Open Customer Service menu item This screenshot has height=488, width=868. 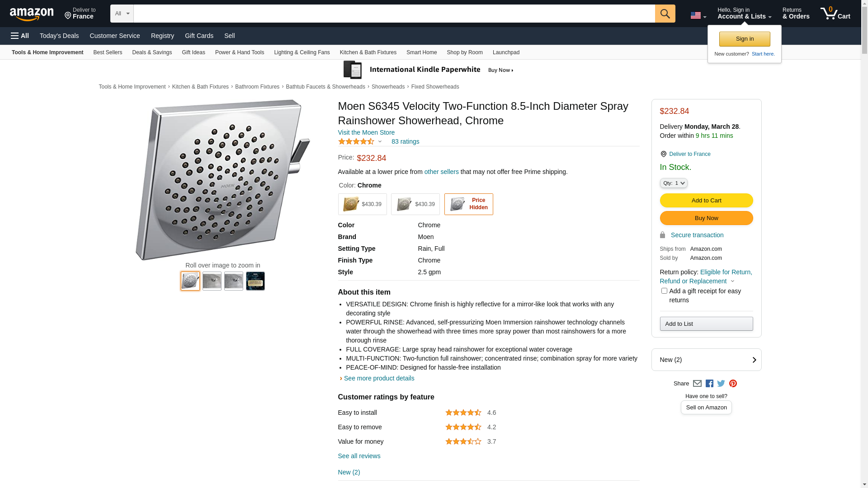[x=115, y=36]
